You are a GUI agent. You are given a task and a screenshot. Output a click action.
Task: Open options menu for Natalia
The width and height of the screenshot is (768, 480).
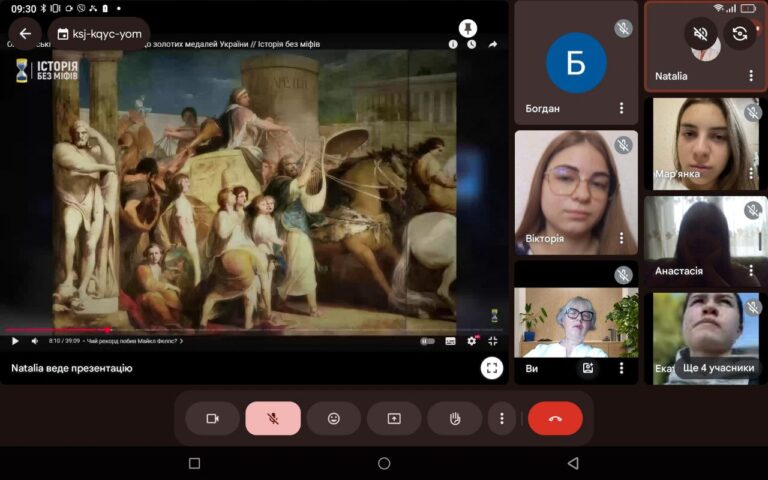pyautogui.click(x=751, y=75)
